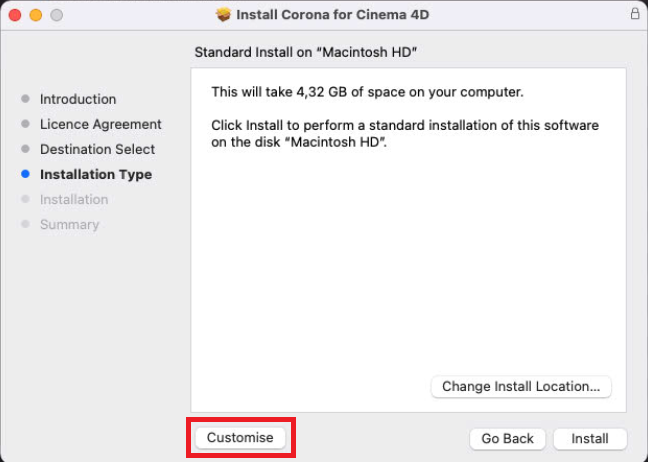This screenshot has width=648, height=462.
Task: Select the Licence Agreement step
Action: point(100,124)
